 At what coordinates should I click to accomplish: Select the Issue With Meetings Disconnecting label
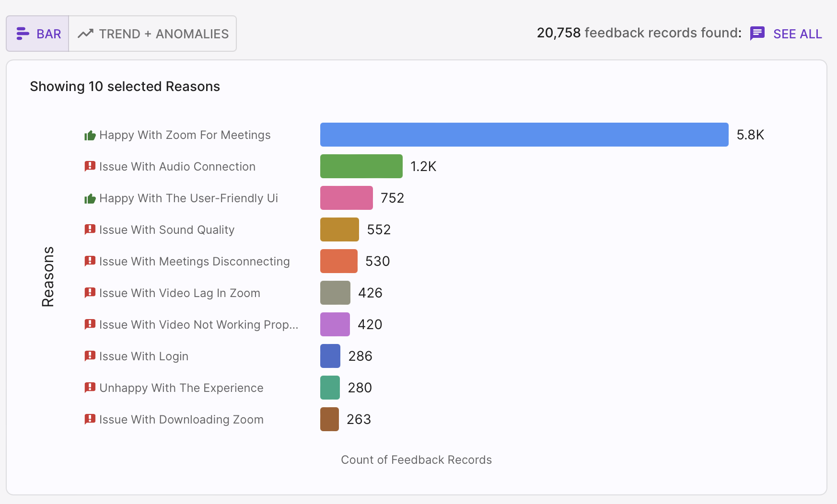(194, 261)
